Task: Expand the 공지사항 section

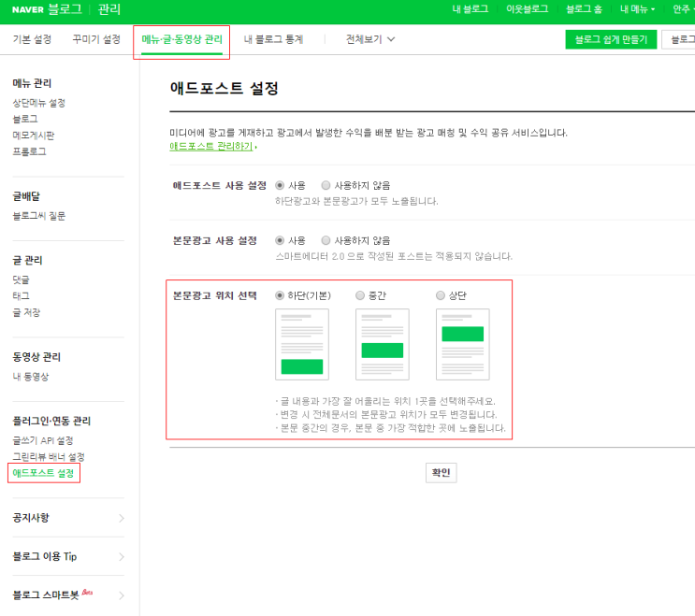Action: (68, 518)
